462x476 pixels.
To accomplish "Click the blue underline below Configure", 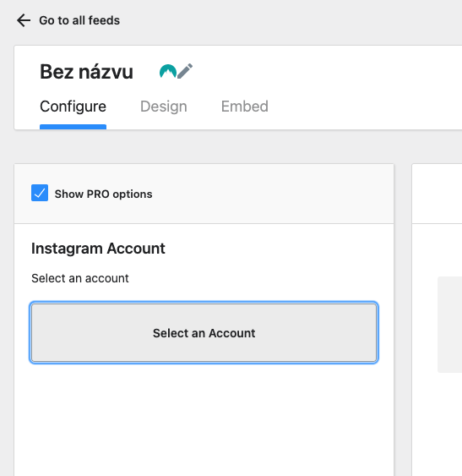I will [x=73, y=127].
